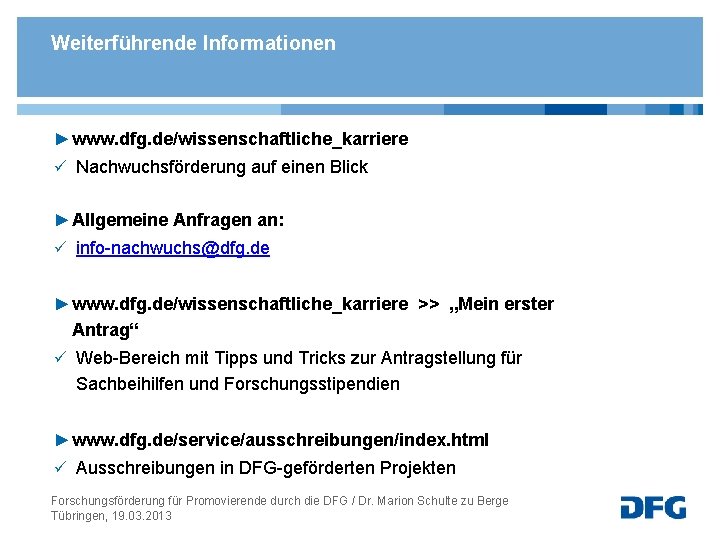Screen dimensions: 720x540
Task: Click checkmark beside the email address
Action: pos(60,247)
